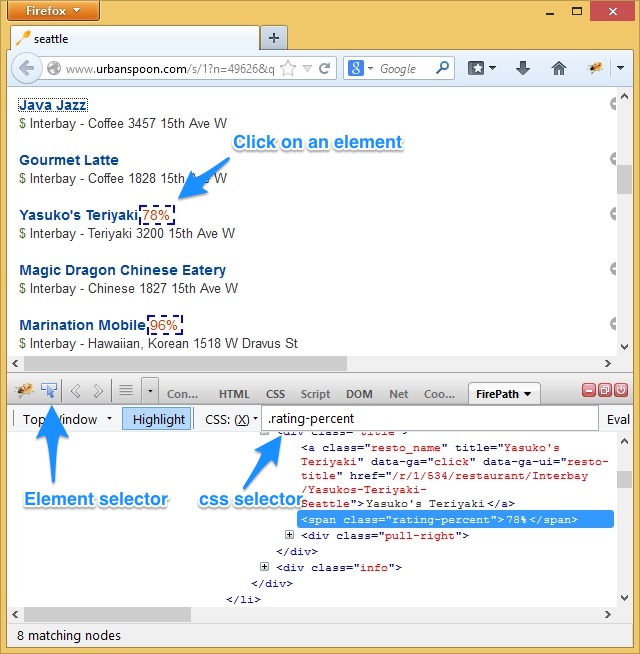
Task: Reload the page using the refresh icon
Action: pos(324,68)
